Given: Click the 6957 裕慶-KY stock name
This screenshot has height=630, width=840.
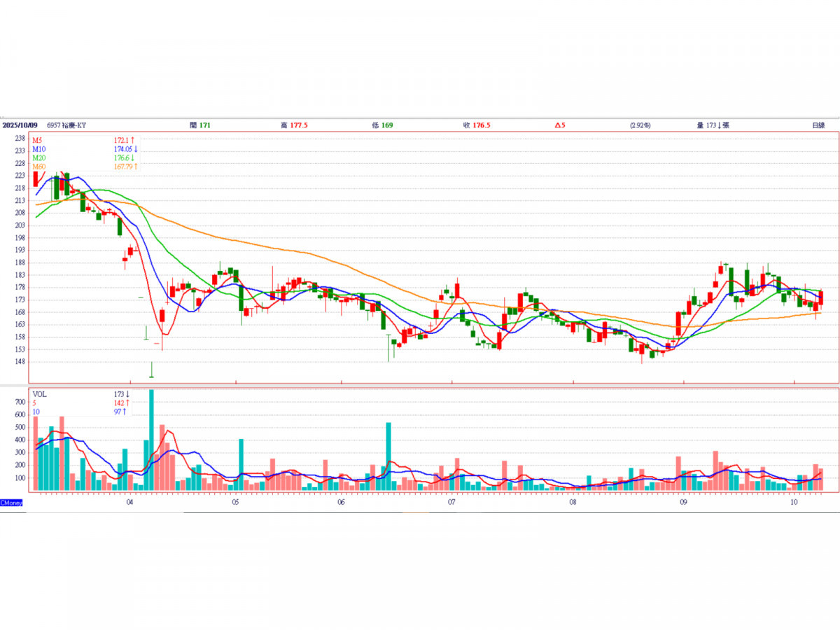Looking at the screenshot, I should (x=68, y=125).
